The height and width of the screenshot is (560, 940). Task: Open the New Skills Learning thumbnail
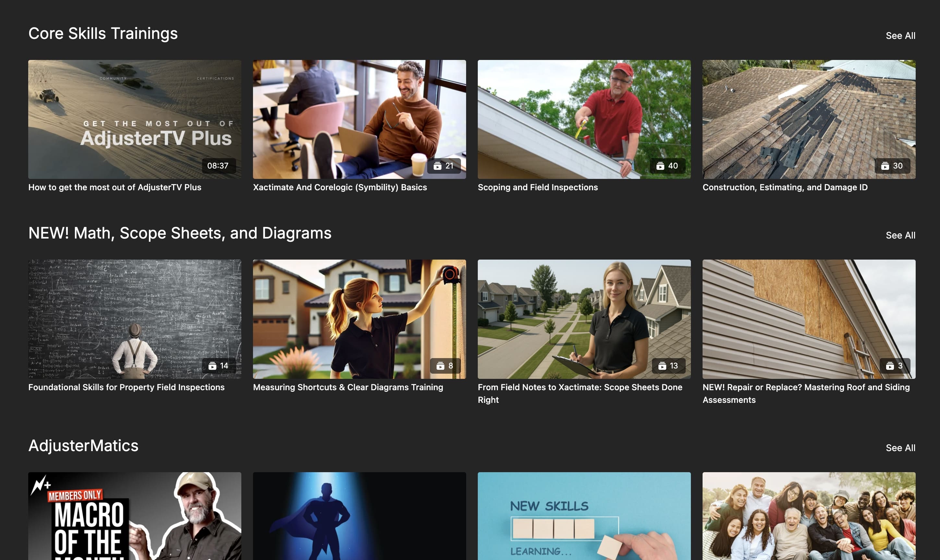pos(584,516)
